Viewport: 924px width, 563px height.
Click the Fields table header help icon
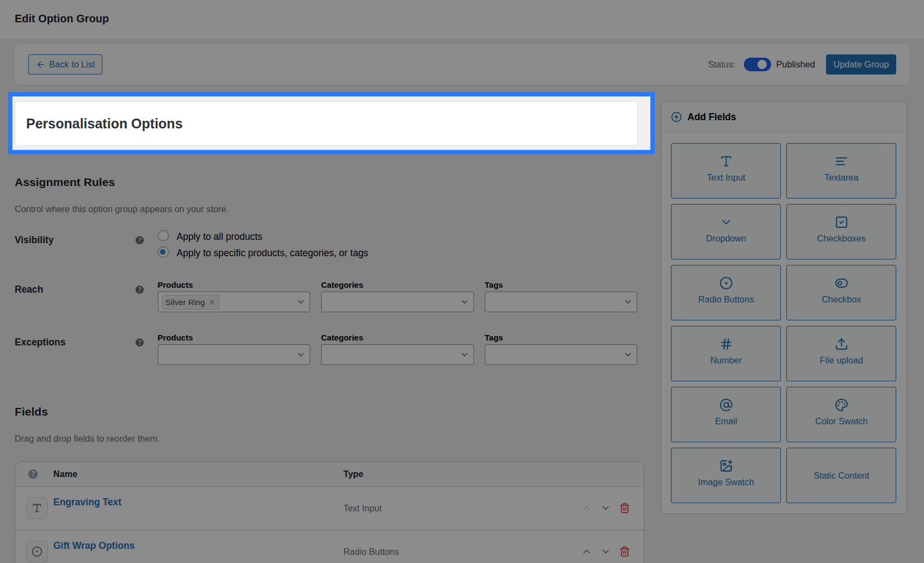pyautogui.click(x=33, y=474)
